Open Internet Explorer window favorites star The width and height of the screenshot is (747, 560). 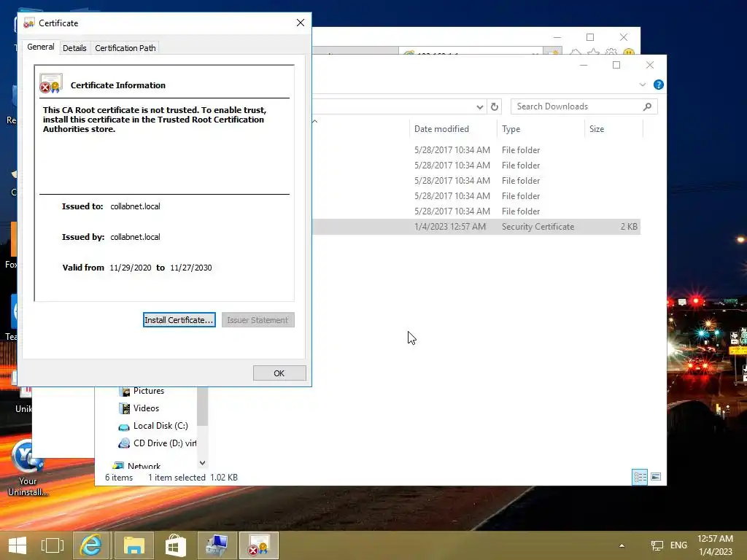(x=593, y=52)
